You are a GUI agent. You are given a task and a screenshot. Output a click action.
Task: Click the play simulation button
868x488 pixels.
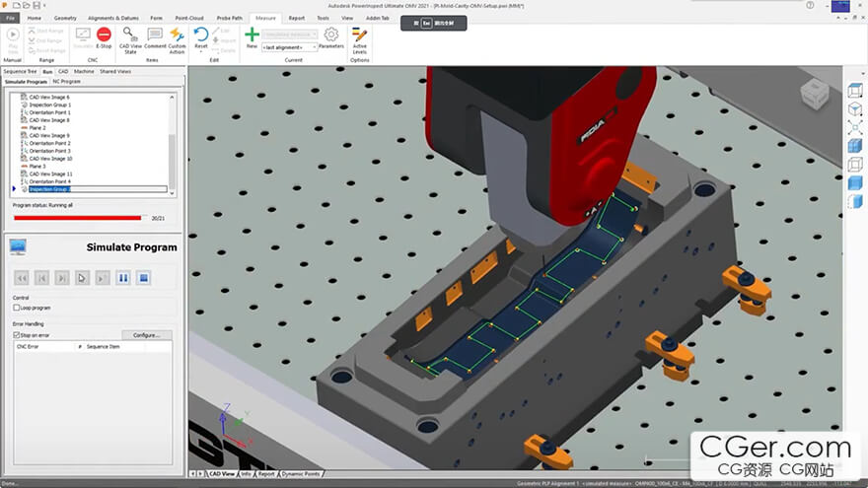[82, 278]
